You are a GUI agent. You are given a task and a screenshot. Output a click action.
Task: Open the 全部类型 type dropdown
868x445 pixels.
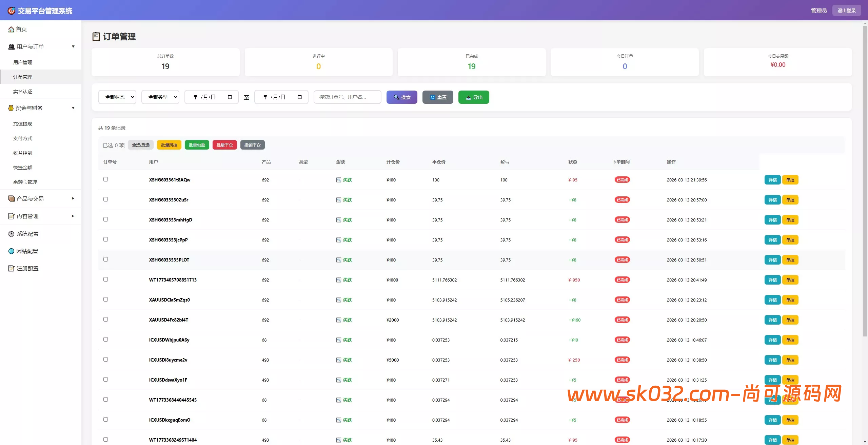[160, 97]
